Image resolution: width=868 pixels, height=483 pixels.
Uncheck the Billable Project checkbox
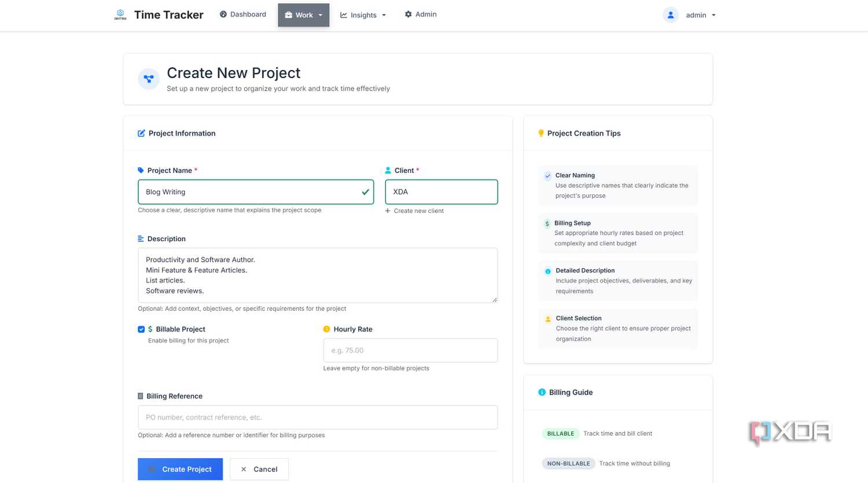(141, 329)
